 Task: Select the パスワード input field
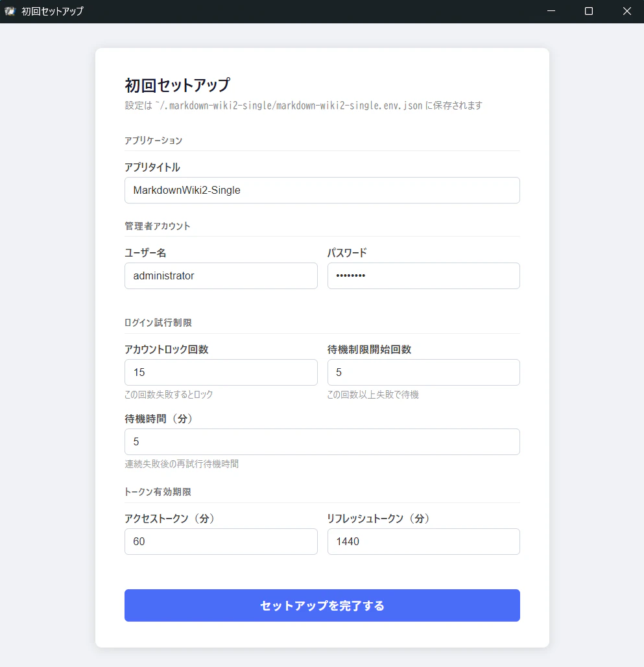[x=423, y=275]
